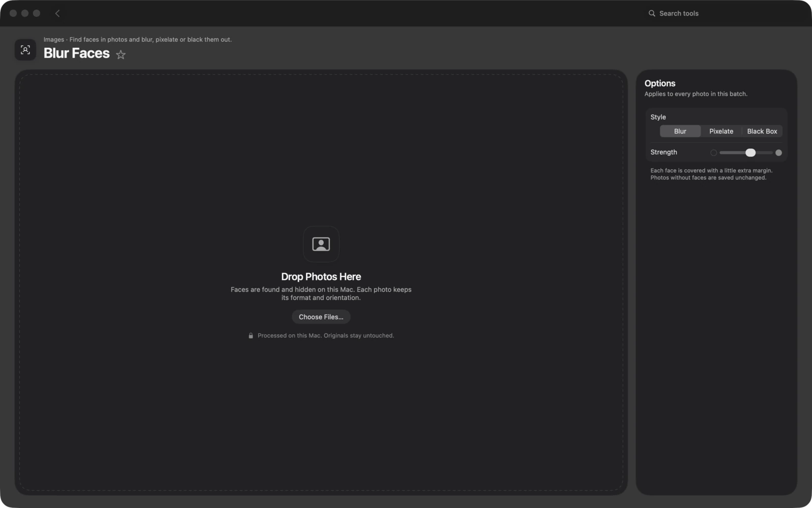
Task: Click the Blur Faces tool icon
Action: [x=25, y=50]
